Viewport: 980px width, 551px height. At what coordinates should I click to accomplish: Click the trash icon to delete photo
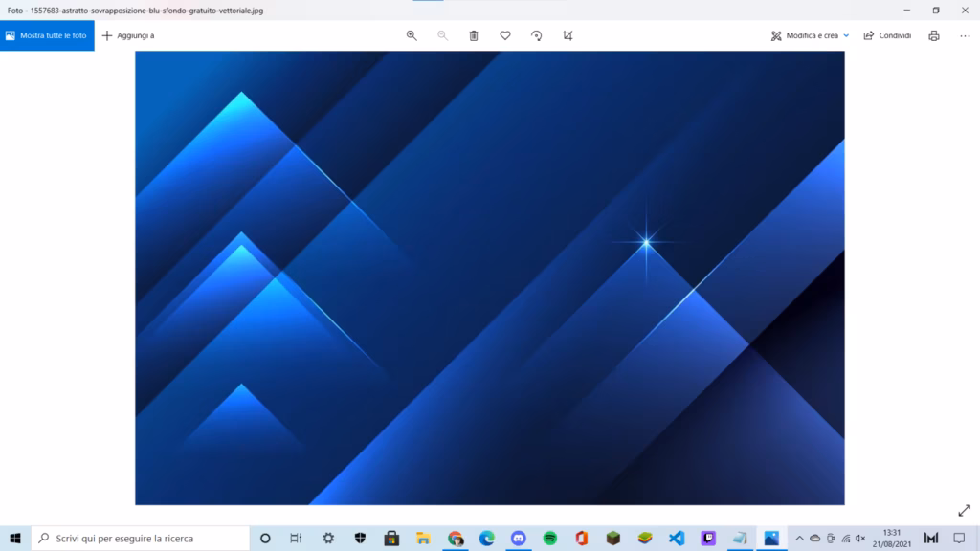474,35
